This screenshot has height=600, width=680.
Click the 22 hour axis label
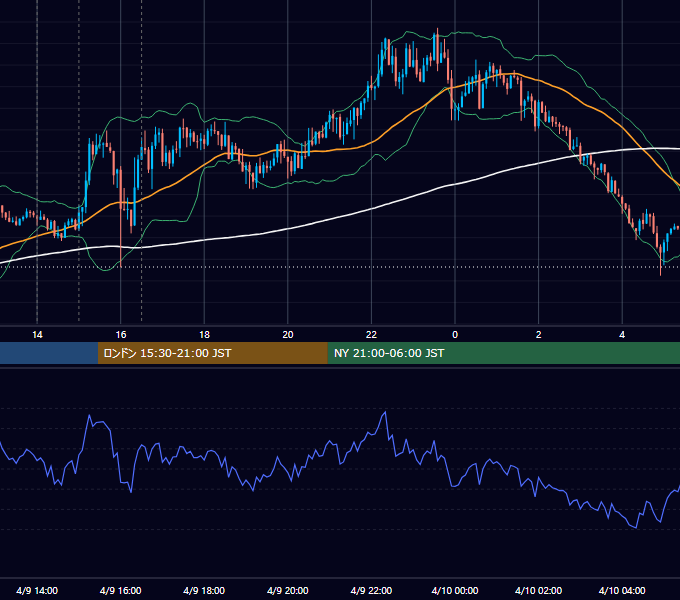pos(371,335)
